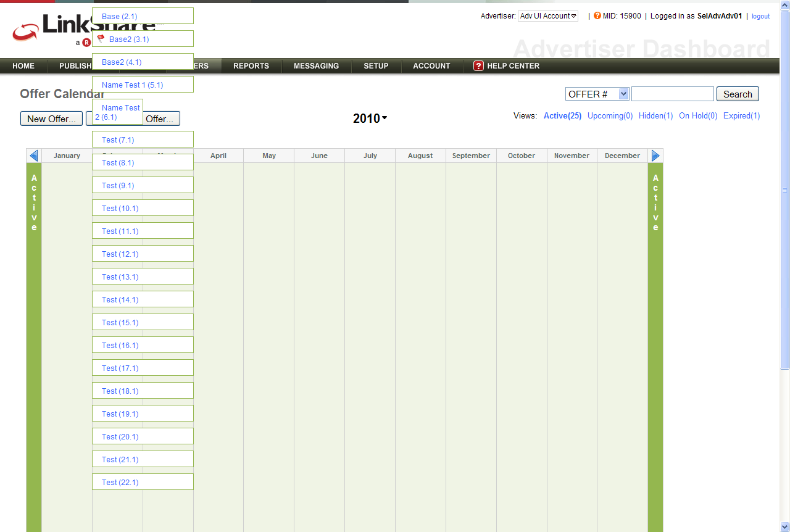Screen dimensions: 790x532
Task: Open the Test (15.1) offer
Action: (x=120, y=322)
